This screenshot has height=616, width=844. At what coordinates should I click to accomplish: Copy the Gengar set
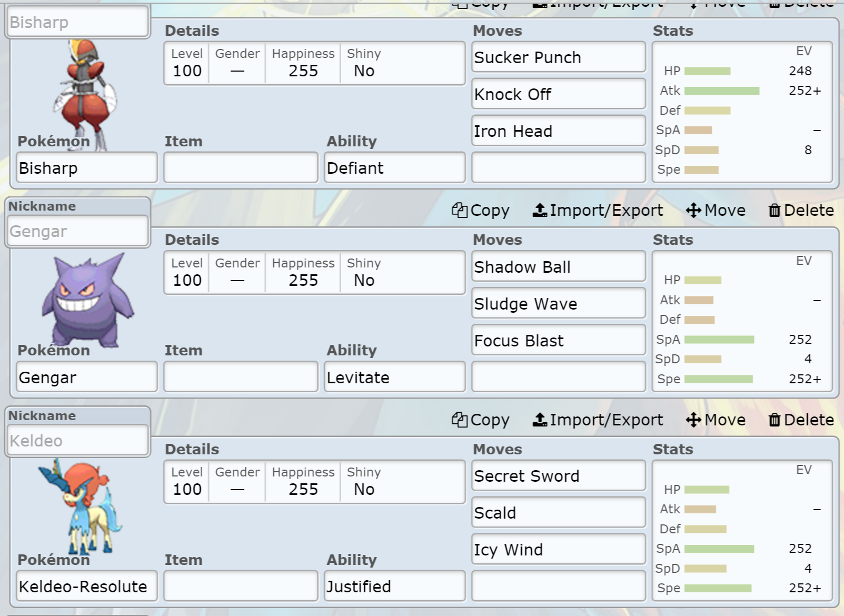(481, 211)
